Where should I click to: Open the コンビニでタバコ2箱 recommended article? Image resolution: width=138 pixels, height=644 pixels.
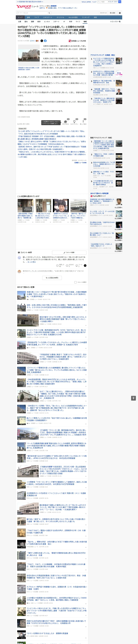(56, 332)
